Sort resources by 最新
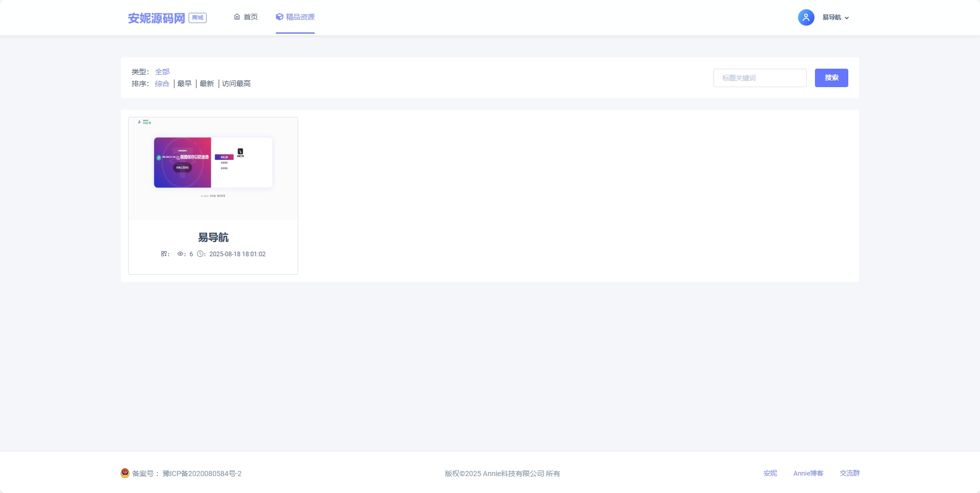980x493 pixels. pyautogui.click(x=207, y=84)
